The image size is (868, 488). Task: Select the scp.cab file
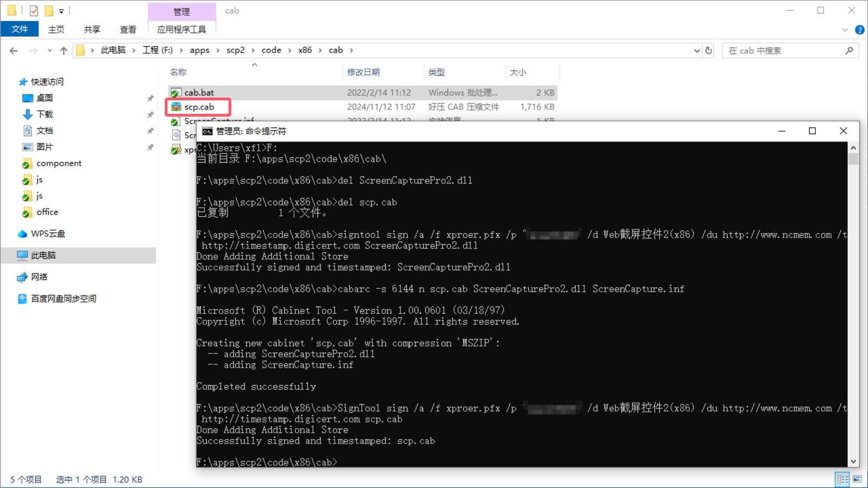[x=199, y=107]
